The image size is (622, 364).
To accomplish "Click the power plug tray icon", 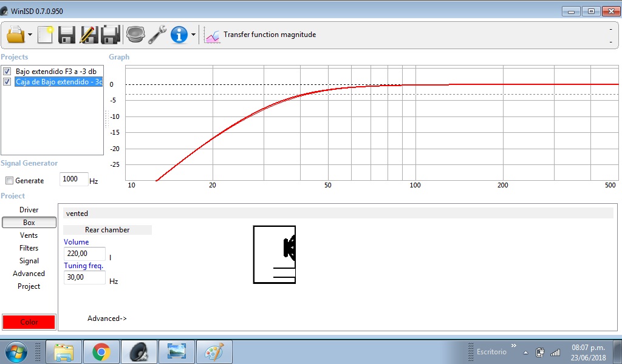I will pyautogui.click(x=540, y=352).
